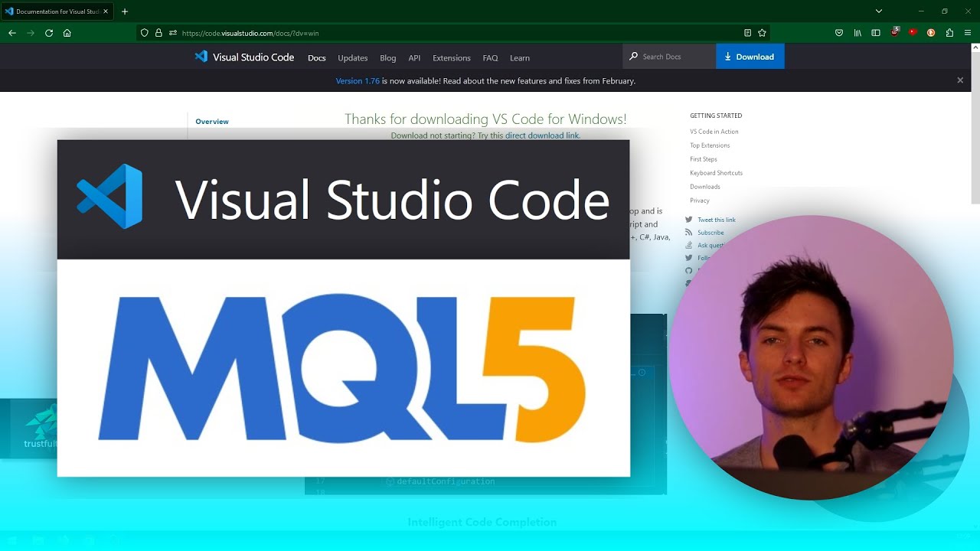
Task: Click the direct download link
Action: click(542, 135)
